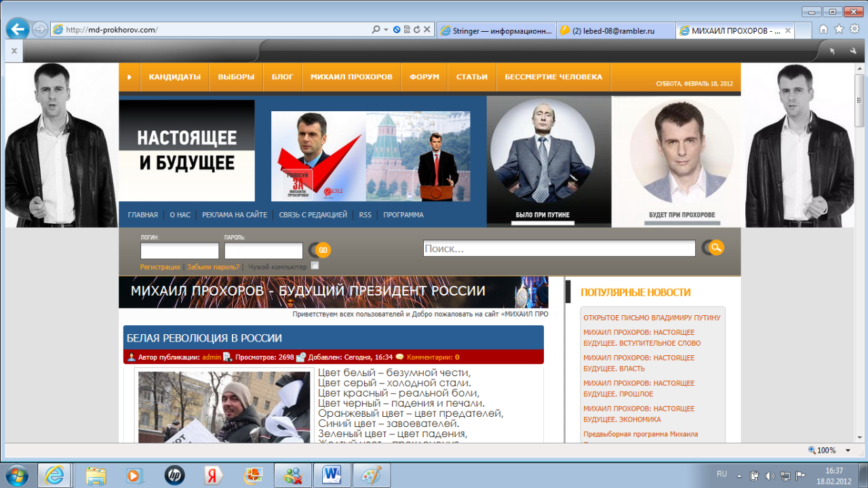Open the БЕССМЕРТИЕ ЧЕЛОВЕКА menu item

(x=553, y=77)
